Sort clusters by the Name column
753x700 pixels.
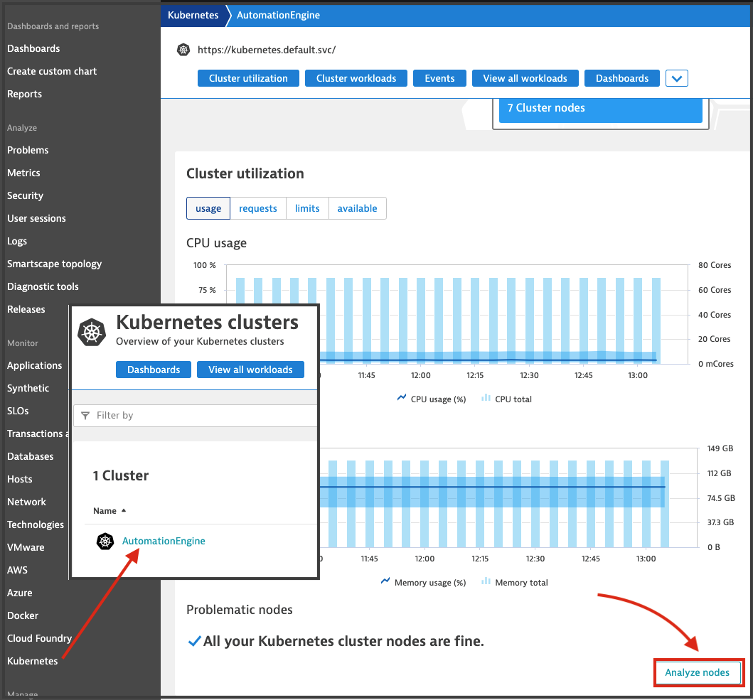tap(110, 511)
